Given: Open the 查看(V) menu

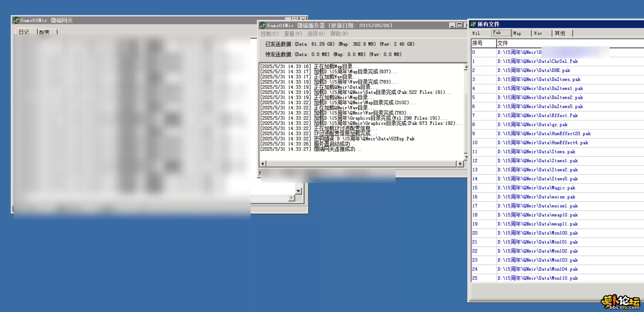Looking at the screenshot, I should click(x=293, y=34).
